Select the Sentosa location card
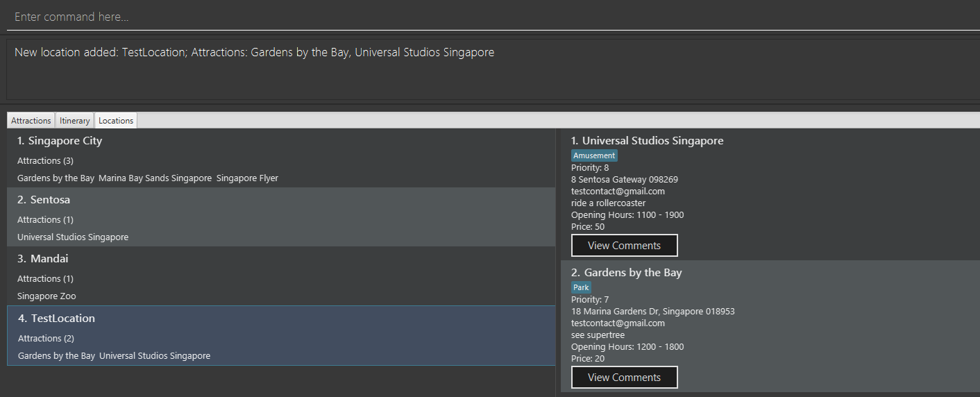This screenshot has height=397, width=980. pyautogui.click(x=278, y=217)
